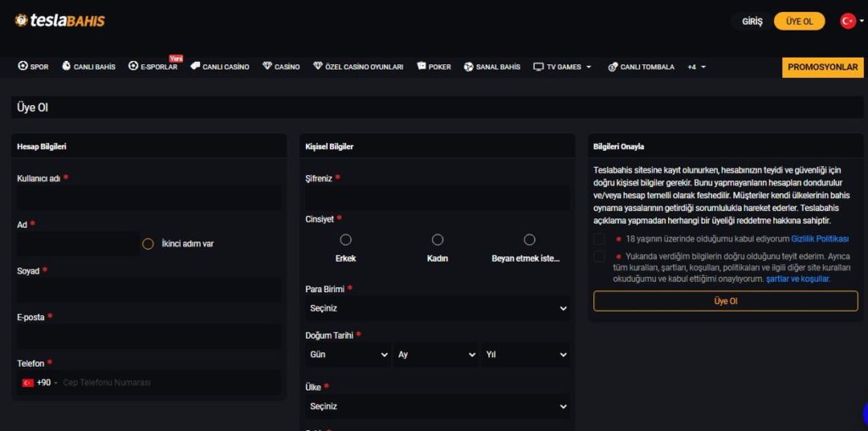
Task: Select the Kadın gender radio button
Action: coord(437,240)
